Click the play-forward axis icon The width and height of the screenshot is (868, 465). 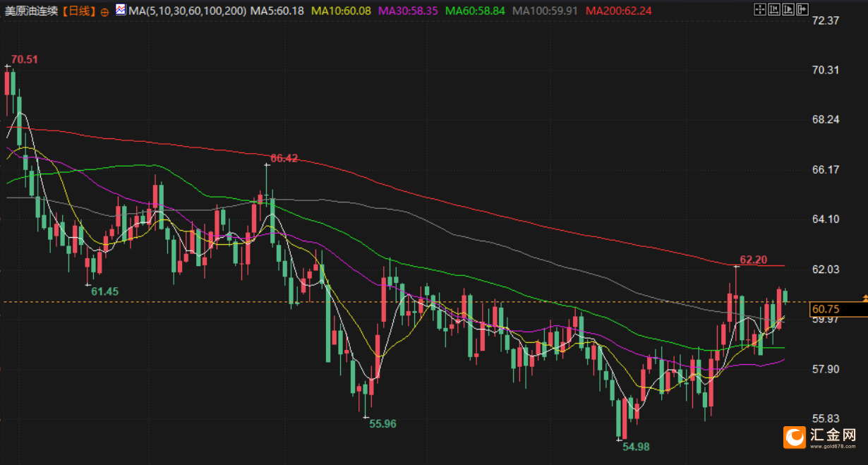coord(789,10)
